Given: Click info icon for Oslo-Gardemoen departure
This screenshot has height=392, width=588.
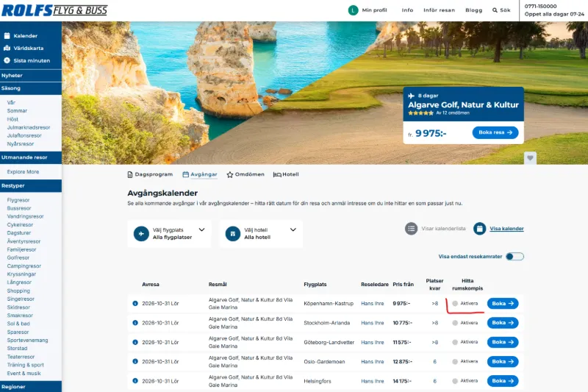Looking at the screenshot, I should [x=135, y=361].
